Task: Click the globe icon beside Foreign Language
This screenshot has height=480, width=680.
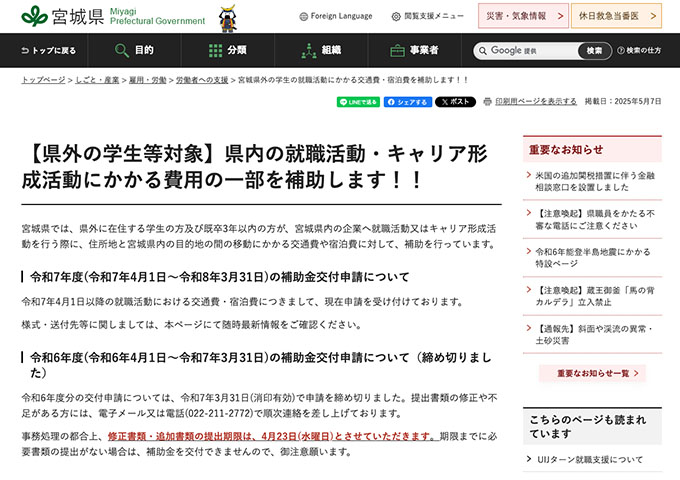Action: (x=304, y=16)
